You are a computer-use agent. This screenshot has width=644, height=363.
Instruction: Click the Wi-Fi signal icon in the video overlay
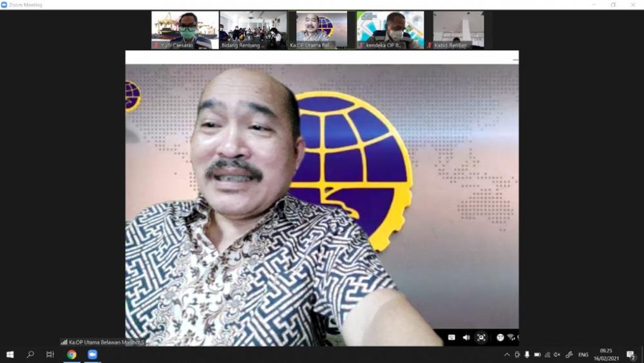[x=511, y=337]
